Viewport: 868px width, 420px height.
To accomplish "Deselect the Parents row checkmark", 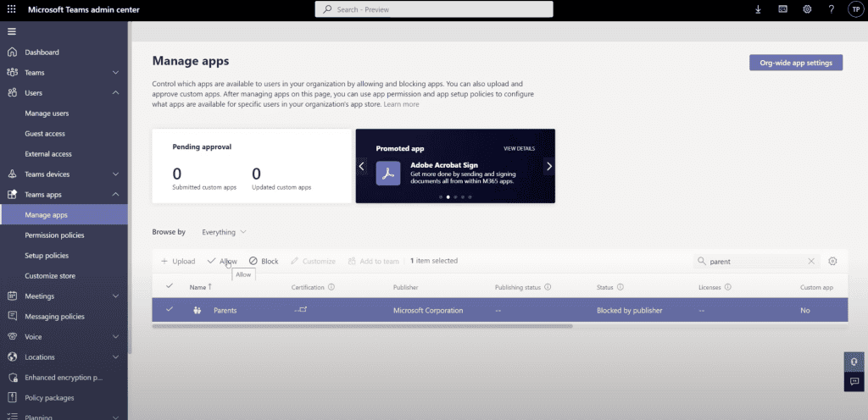I will coord(170,309).
